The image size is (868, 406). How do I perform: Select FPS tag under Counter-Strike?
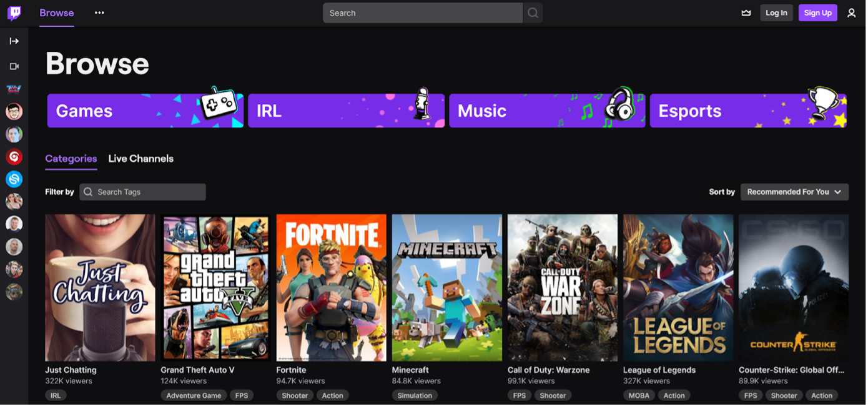(x=751, y=396)
